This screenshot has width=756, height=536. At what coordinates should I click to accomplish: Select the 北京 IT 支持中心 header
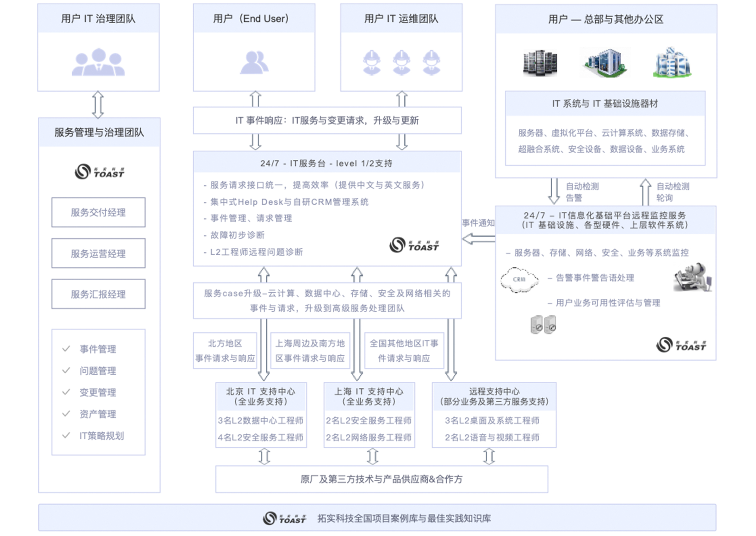coord(261,396)
